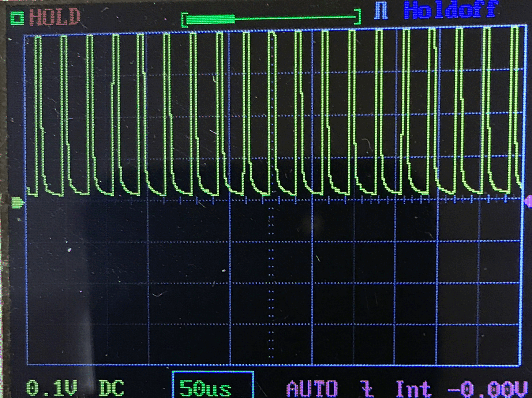The image size is (532, 398).
Task: Switch the AUTO trigger mode
Action: click(312, 388)
